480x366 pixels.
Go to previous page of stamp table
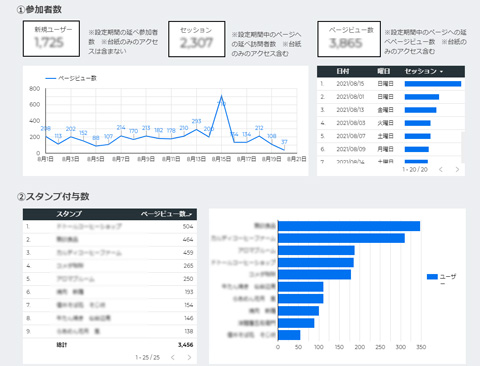click(x=173, y=357)
